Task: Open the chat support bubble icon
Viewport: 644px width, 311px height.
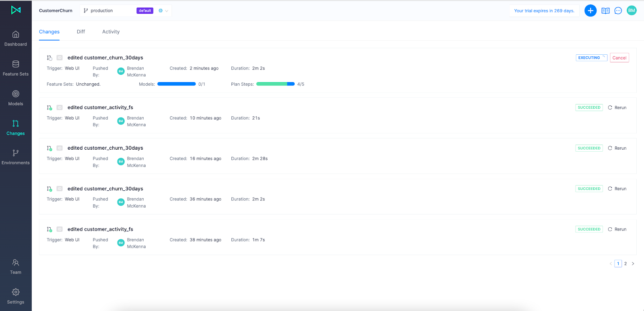Action: (x=618, y=11)
